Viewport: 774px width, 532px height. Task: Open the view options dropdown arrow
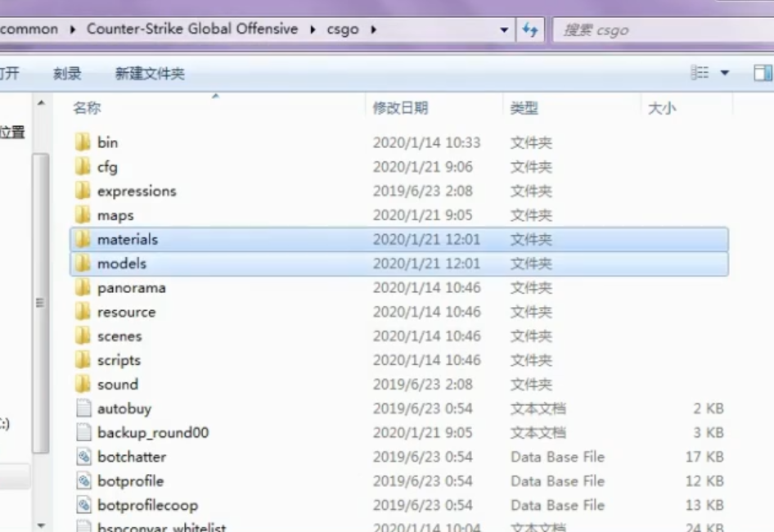(x=725, y=73)
